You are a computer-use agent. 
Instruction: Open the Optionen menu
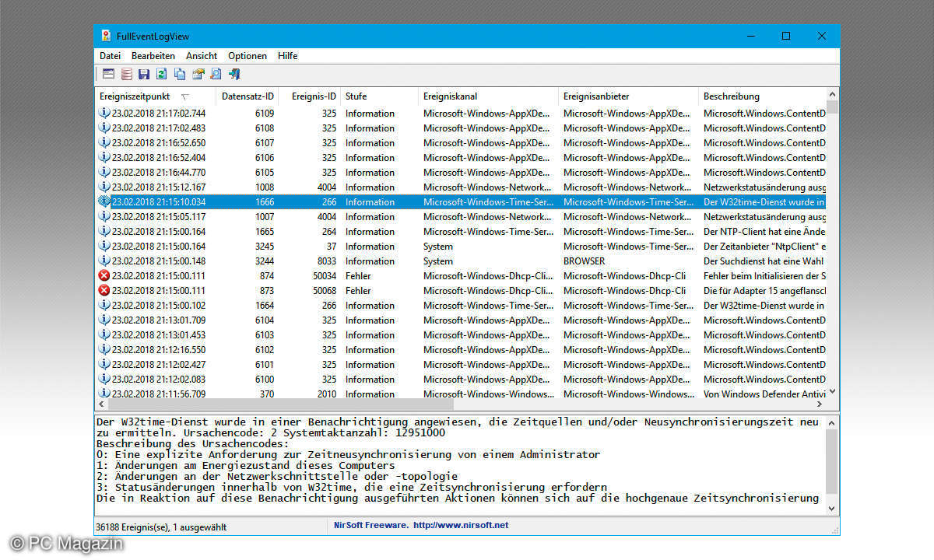point(248,56)
